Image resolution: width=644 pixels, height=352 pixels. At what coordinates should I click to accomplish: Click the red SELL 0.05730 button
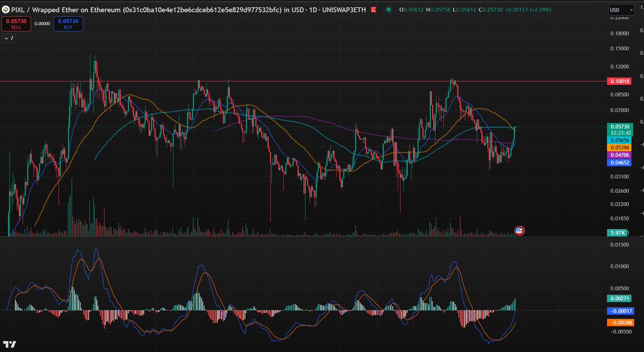pyautogui.click(x=16, y=23)
